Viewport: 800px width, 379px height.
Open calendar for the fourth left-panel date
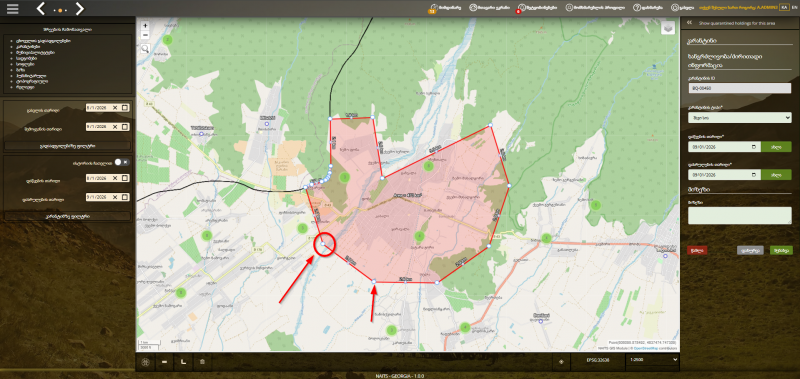click(x=125, y=197)
